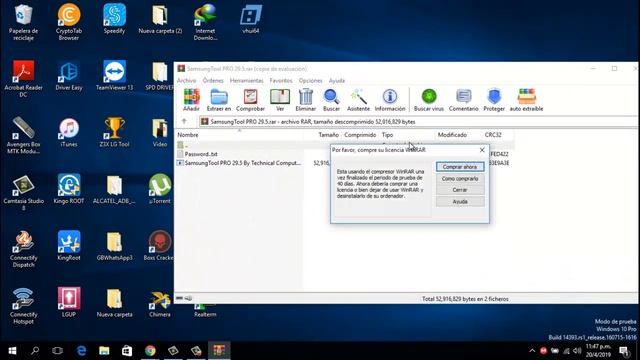Screen dimensions: 640x360
Task: Open the Órdenes menu
Action: (213, 80)
